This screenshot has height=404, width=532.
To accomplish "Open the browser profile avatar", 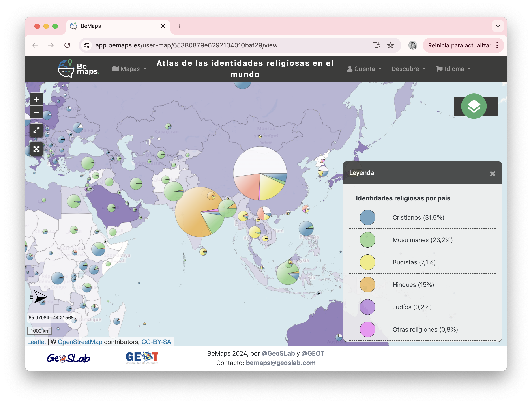I will [413, 45].
